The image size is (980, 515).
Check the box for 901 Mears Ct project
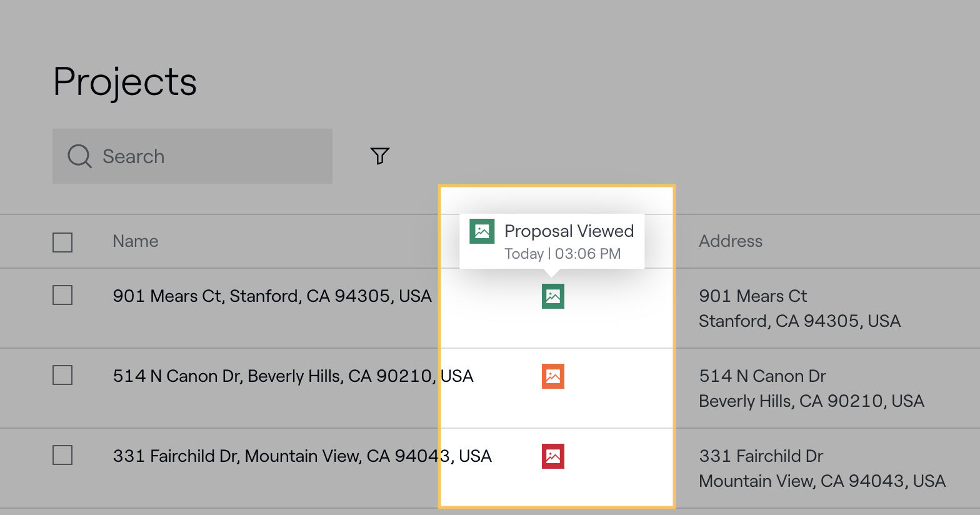pyautogui.click(x=62, y=295)
